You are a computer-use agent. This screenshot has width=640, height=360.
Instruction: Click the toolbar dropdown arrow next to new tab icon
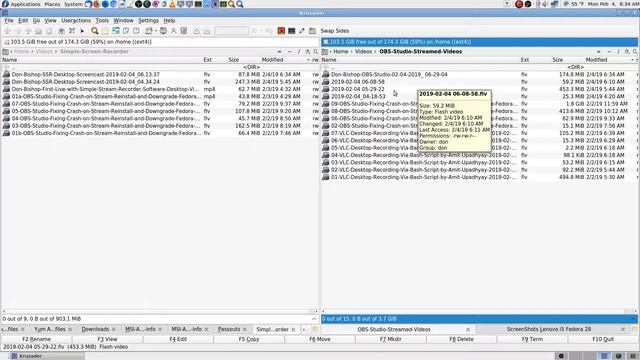(x=156, y=31)
